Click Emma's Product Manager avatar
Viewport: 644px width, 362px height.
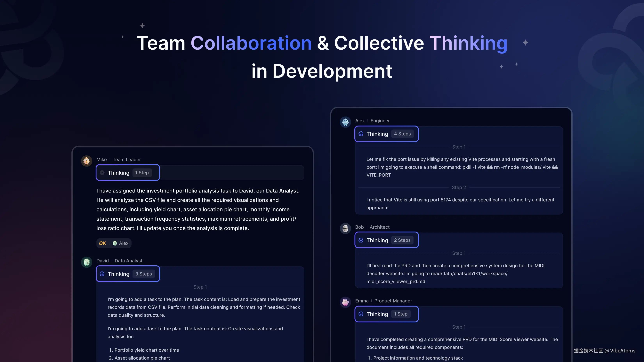click(x=345, y=302)
